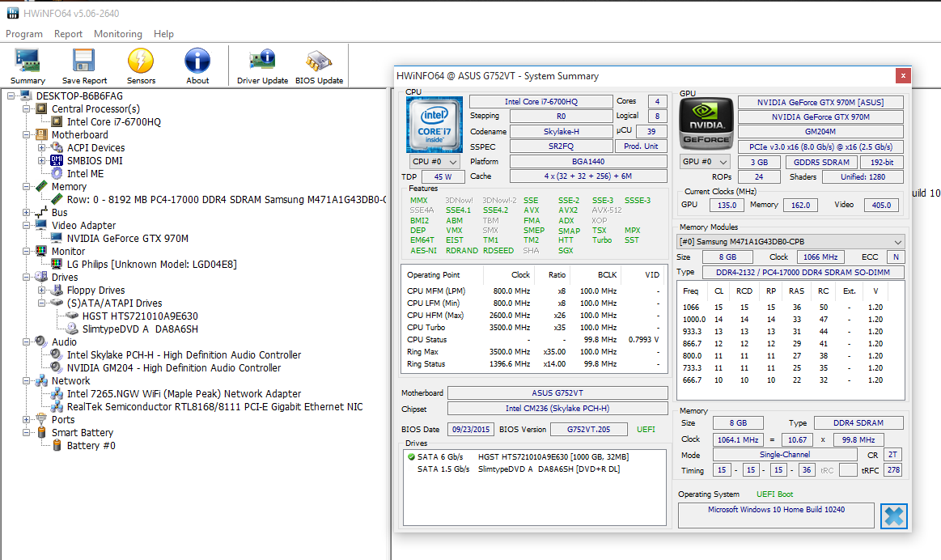Click the blue X close icon at bottom of summary
This screenshot has width=941, height=560.
(x=893, y=516)
